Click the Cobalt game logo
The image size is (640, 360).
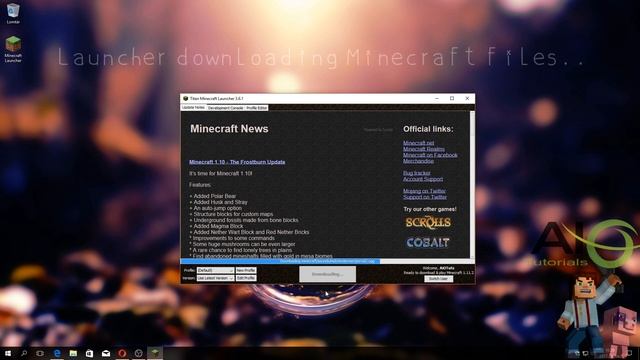(428, 242)
